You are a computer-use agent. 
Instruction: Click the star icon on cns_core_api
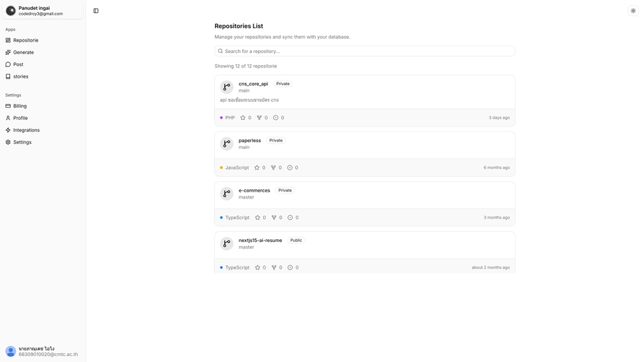[x=243, y=118]
